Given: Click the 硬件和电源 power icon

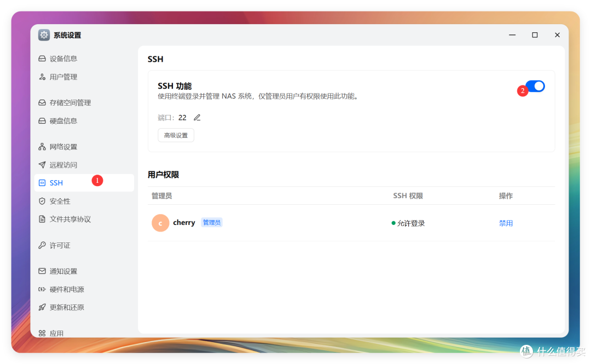Looking at the screenshot, I should pyautogui.click(x=42, y=290).
